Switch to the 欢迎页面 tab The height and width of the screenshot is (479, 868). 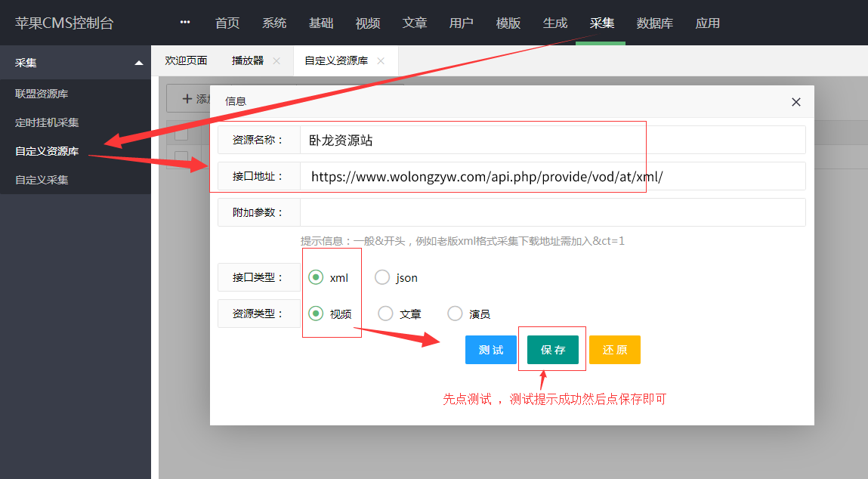pos(186,60)
